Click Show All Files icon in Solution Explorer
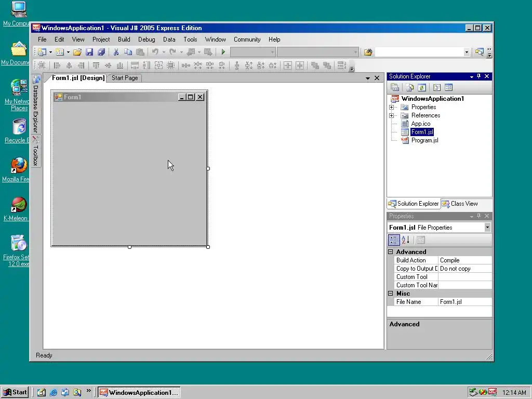 [410, 87]
